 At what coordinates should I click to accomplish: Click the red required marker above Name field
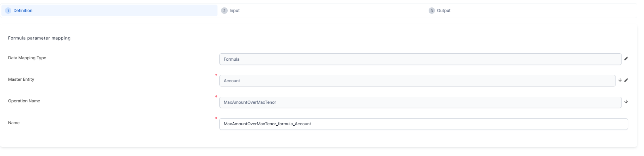tap(216, 118)
